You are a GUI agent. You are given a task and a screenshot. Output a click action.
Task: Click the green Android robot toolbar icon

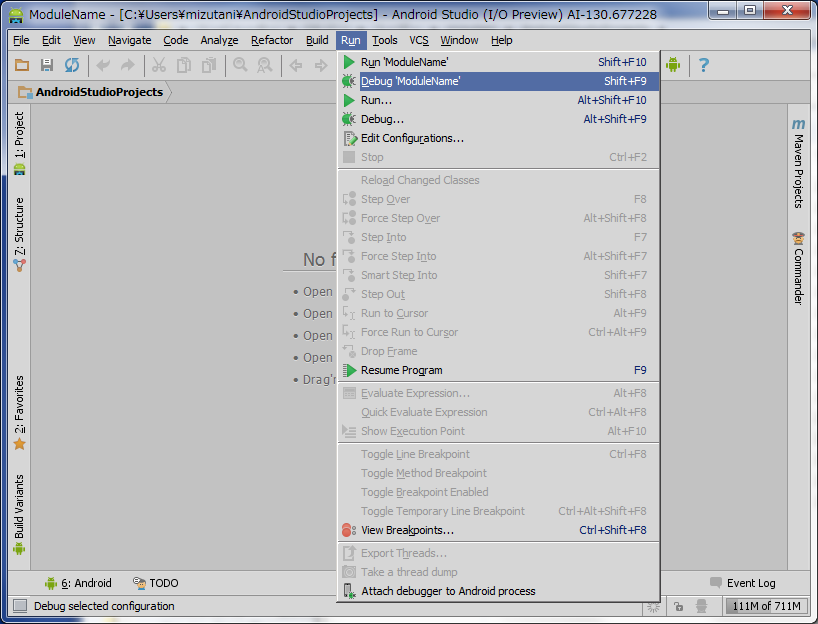click(673, 65)
